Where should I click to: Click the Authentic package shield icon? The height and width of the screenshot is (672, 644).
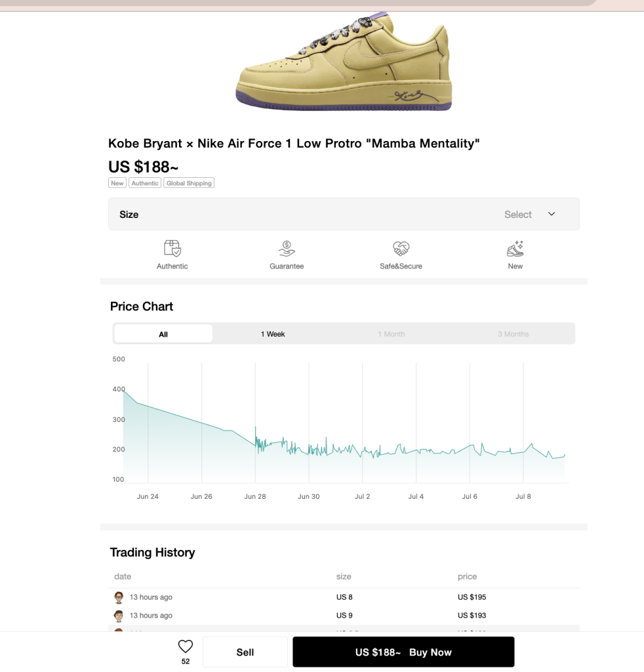172,248
